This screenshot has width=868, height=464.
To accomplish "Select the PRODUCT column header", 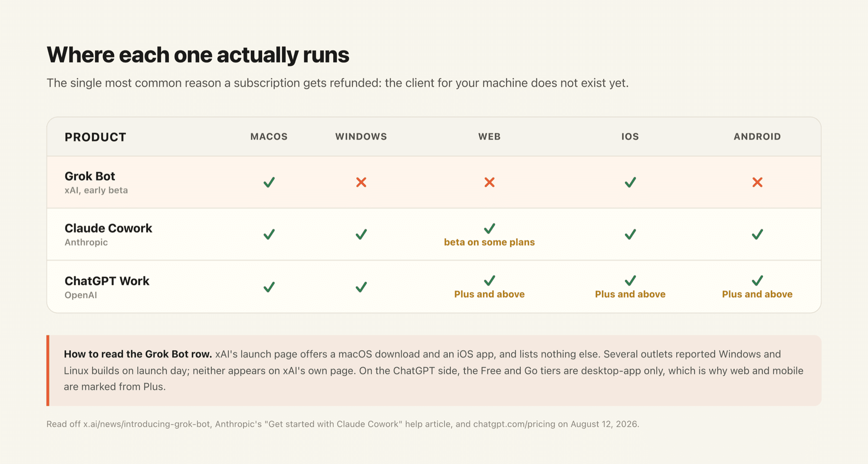I will [95, 137].
